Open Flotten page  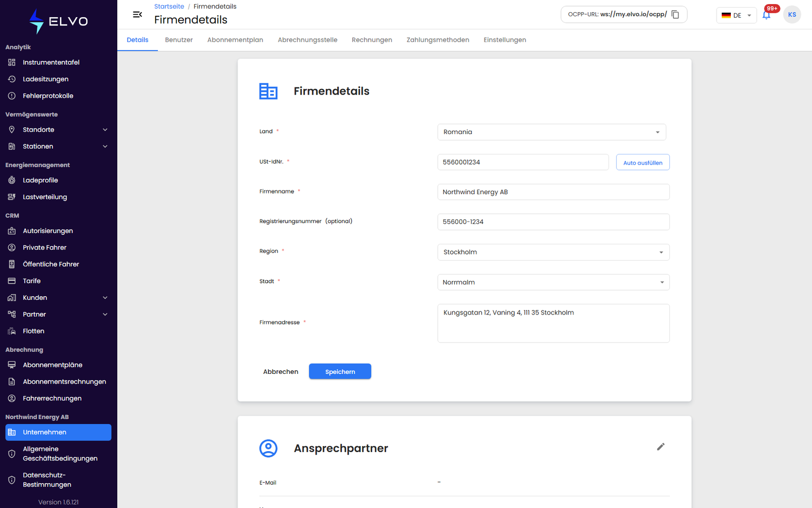tap(58, 331)
